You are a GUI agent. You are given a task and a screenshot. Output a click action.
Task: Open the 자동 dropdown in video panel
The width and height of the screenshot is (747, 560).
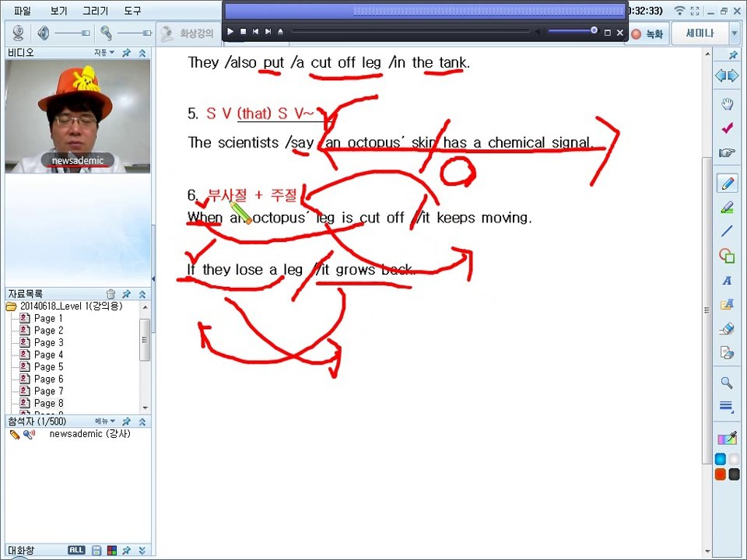(103, 52)
